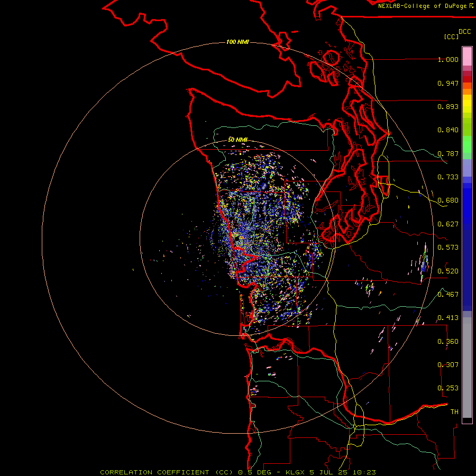The width and height of the screenshot is (476, 476).
Task: Click the DCC product label above the legend
Action: pos(464,32)
